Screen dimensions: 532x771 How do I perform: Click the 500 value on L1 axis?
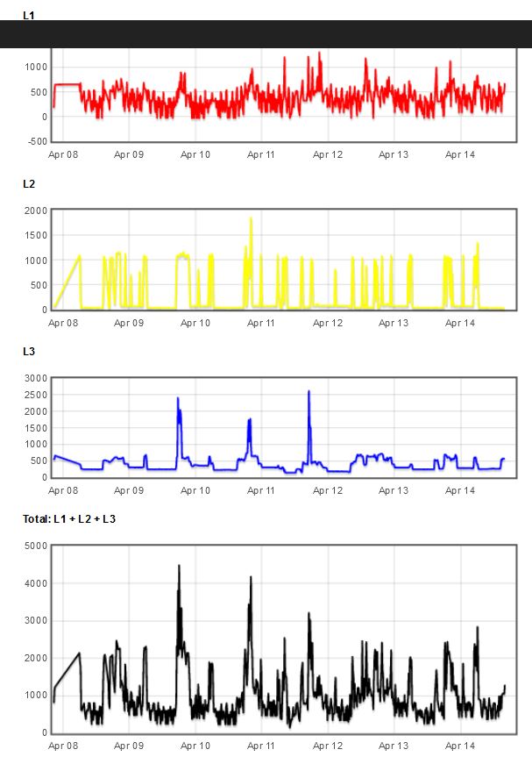[x=39, y=92]
